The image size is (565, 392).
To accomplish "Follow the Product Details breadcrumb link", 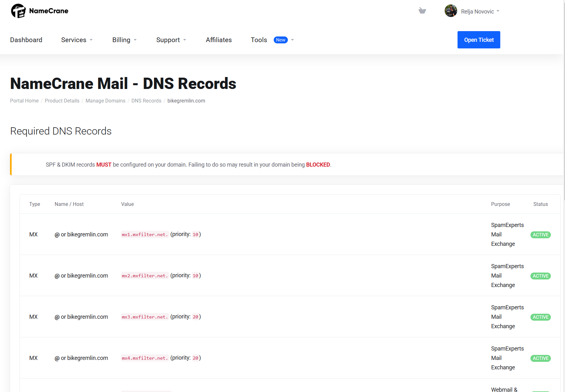I will [62, 101].
